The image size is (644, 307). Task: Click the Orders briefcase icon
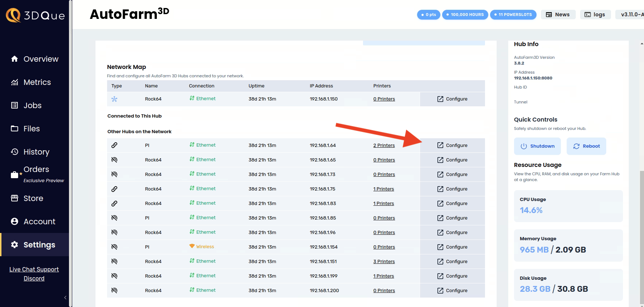[15, 175]
